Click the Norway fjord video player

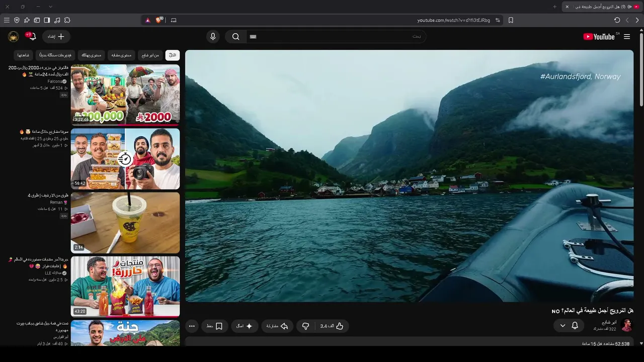409,175
